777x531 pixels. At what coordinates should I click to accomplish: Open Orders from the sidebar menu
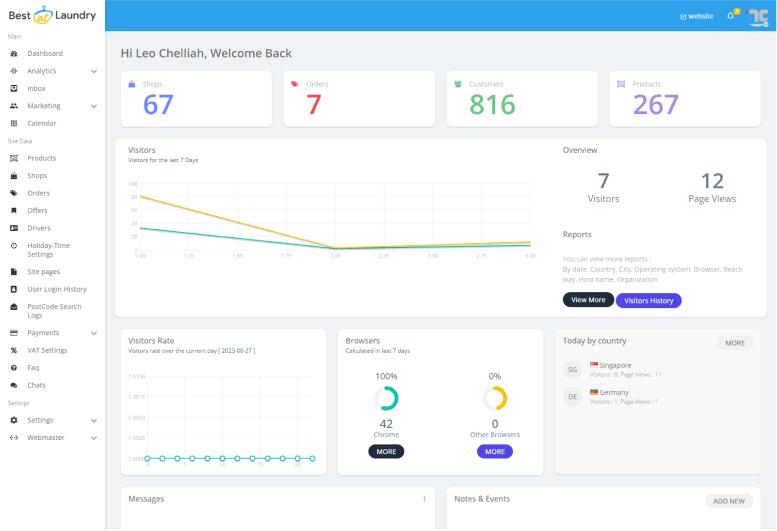coord(38,193)
